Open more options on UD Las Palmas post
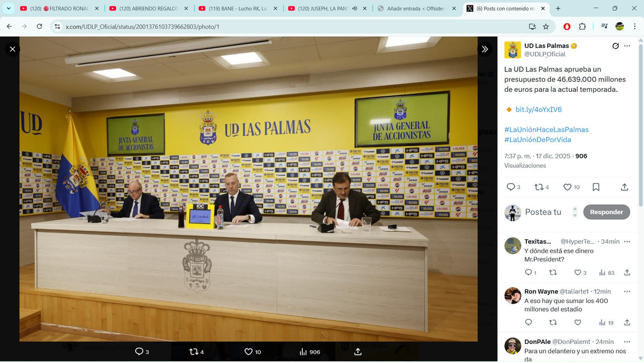 click(627, 46)
